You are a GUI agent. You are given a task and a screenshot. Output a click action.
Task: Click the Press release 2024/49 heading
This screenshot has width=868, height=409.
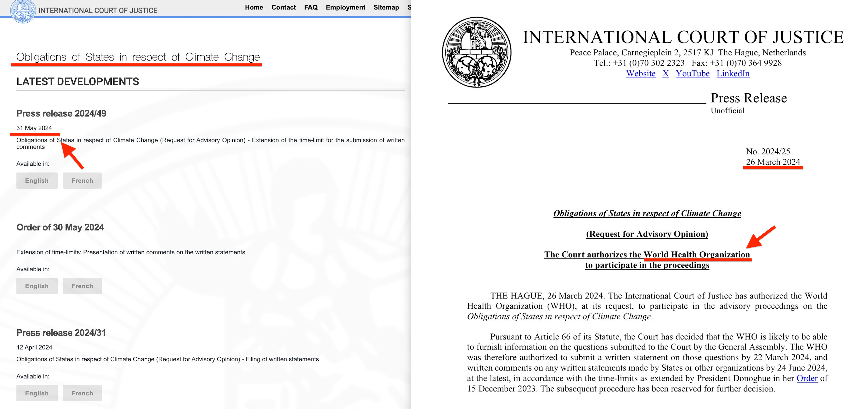[x=61, y=113]
